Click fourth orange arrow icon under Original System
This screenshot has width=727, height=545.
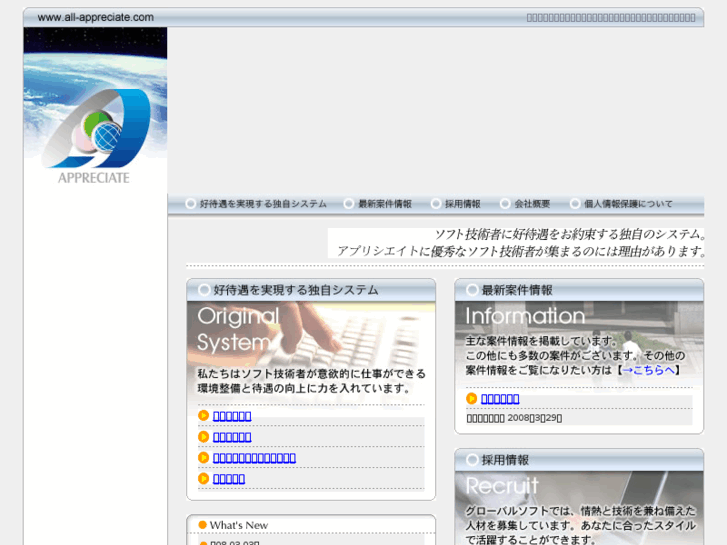[x=204, y=478]
